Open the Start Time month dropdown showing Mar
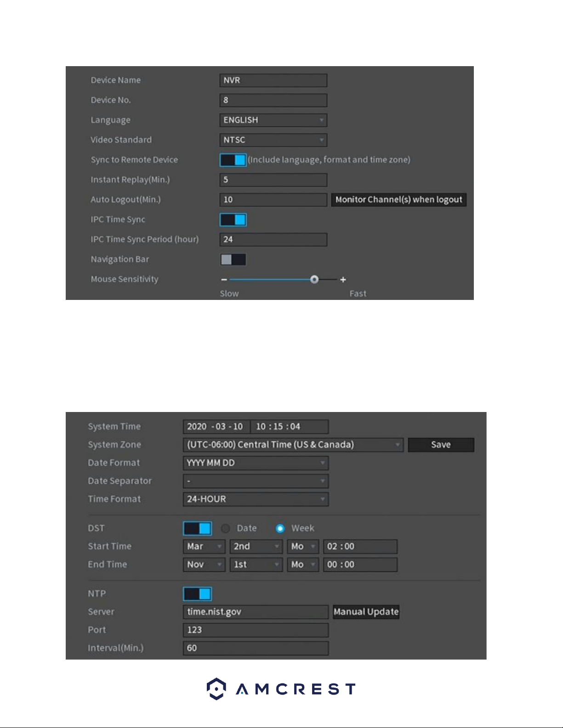Viewport: 563px width, 728px height. click(x=204, y=547)
